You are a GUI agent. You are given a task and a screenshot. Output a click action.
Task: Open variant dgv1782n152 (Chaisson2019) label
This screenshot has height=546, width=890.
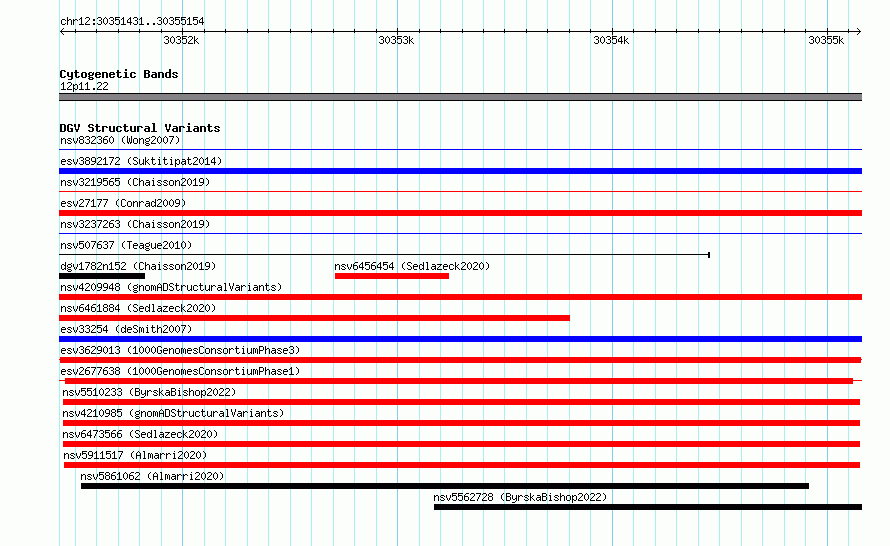[138, 266]
